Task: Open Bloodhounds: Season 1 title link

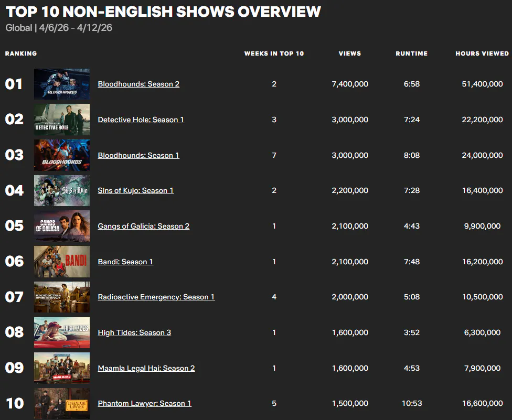Action: [138, 155]
